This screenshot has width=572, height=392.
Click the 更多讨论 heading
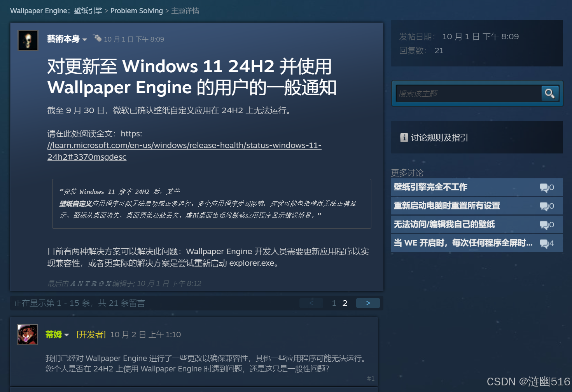tap(407, 172)
